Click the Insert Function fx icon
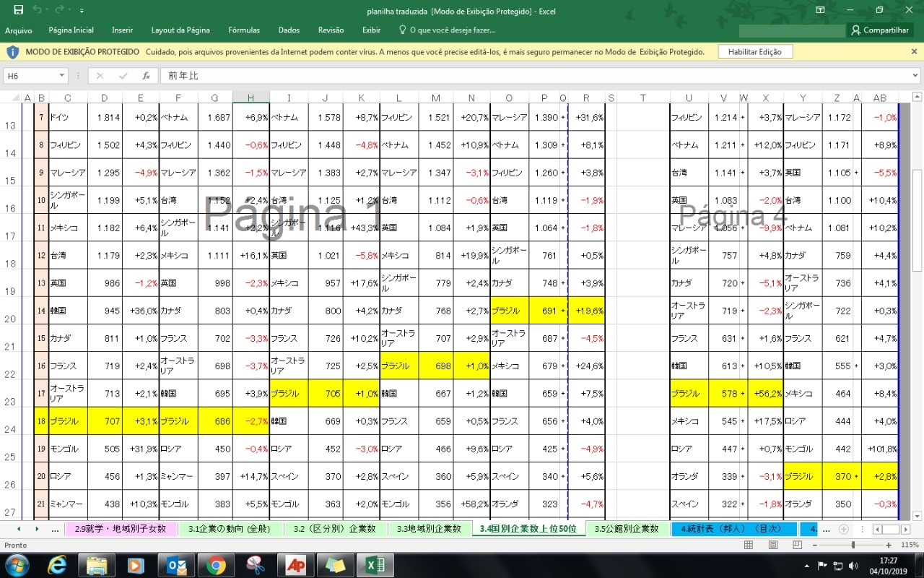The width and height of the screenshot is (924, 578). pyautogui.click(x=146, y=76)
